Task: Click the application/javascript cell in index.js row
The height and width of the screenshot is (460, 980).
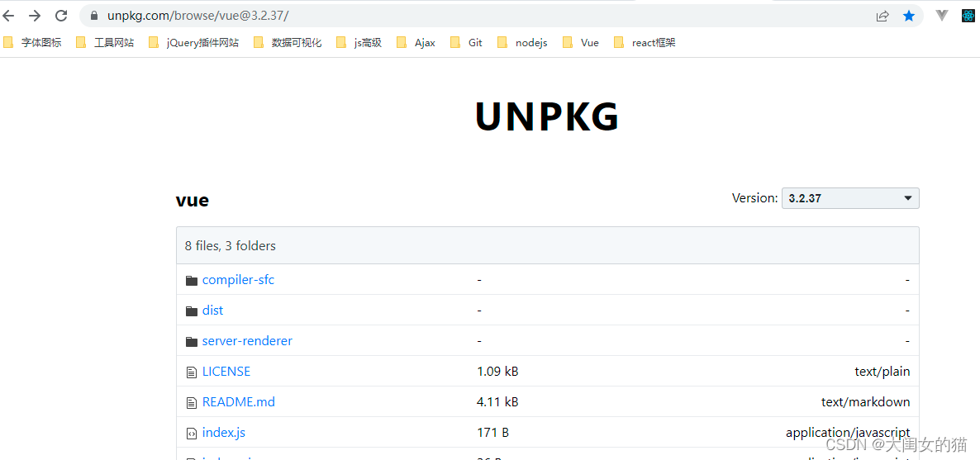Action: pyautogui.click(x=848, y=433)
